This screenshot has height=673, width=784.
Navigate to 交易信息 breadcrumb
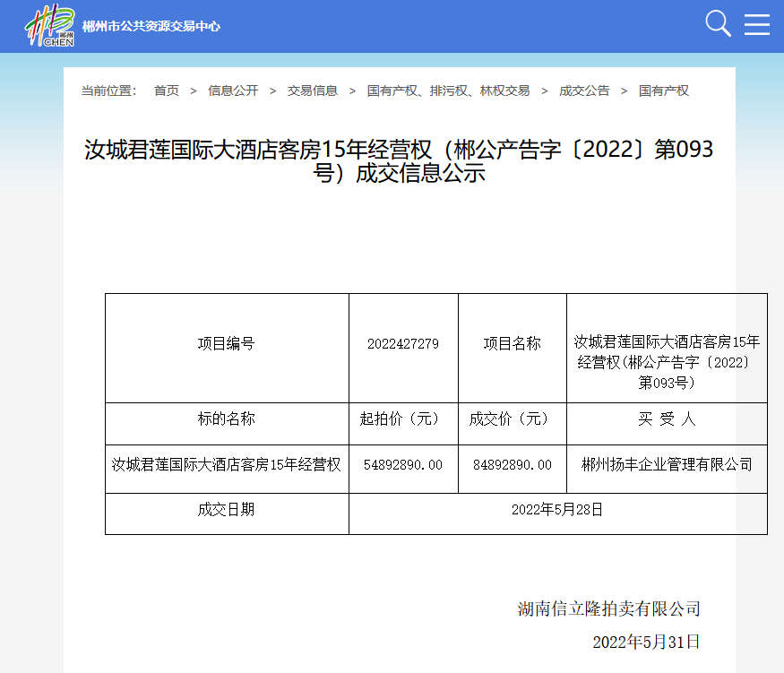pos(312,91)
